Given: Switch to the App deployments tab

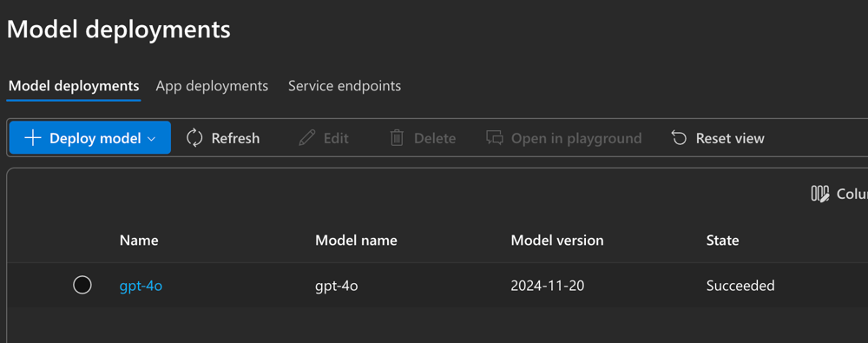Looking at the screenshot, I should [212, 86].
